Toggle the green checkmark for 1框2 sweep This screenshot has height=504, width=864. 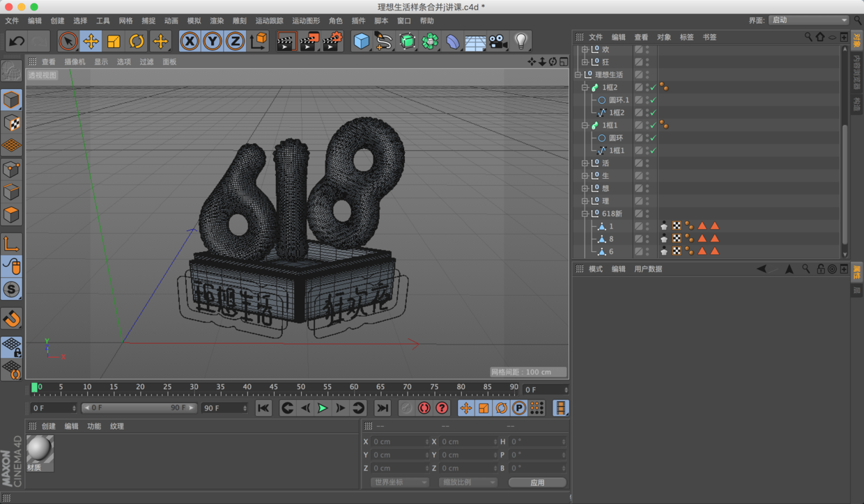click(653, 88)
